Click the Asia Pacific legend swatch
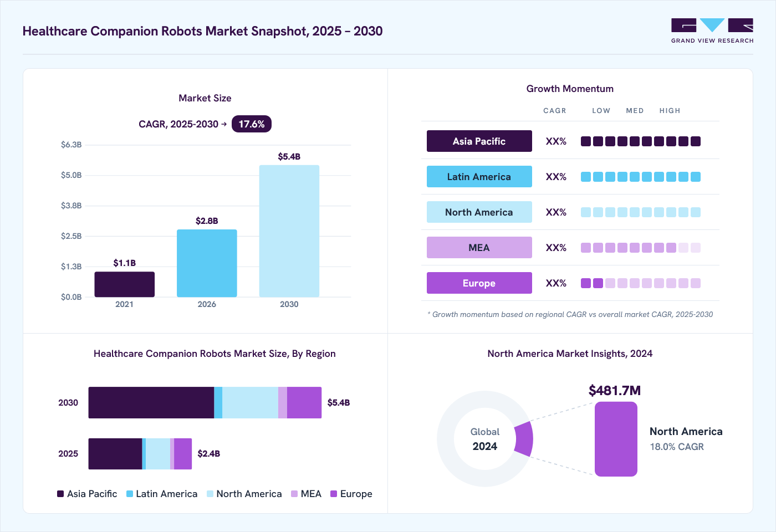 (x=60, y=494)
